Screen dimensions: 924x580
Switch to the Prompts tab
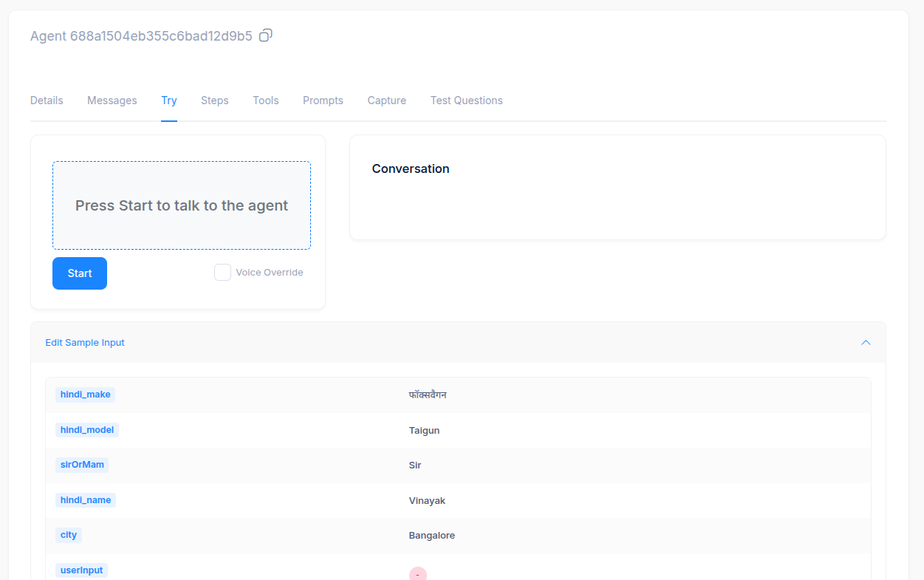click(323, 100)
